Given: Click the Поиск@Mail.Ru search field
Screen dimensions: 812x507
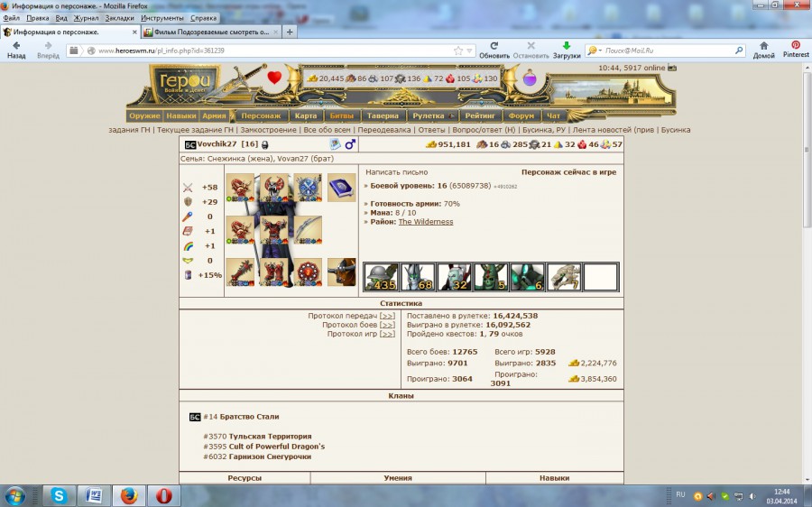Looking at the screenshot, I should point(668,51).
